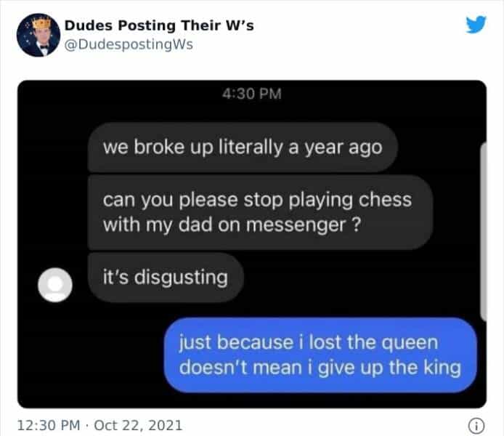
Task: Click the chat scrollbar on the right edge
Action: (x=483, y=232)
